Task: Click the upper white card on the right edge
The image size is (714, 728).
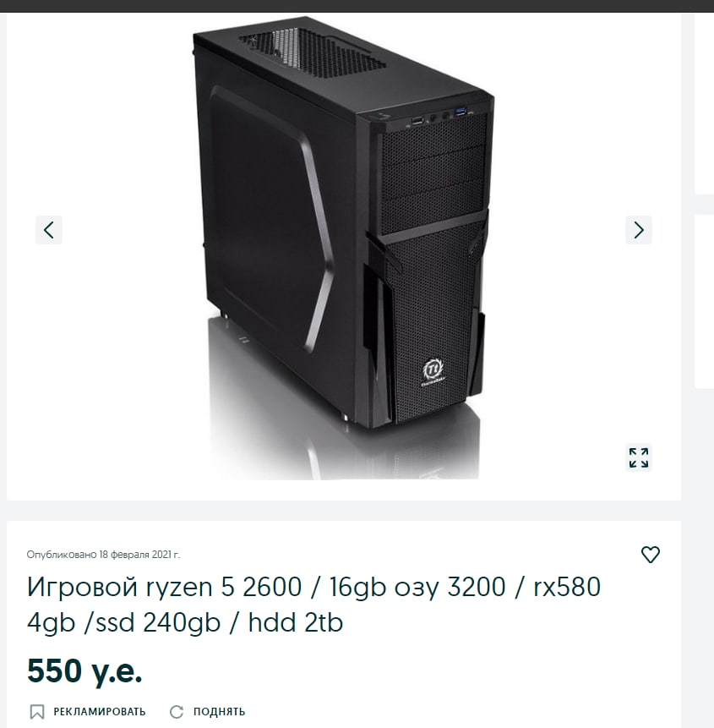Action: tap(704, 104)
